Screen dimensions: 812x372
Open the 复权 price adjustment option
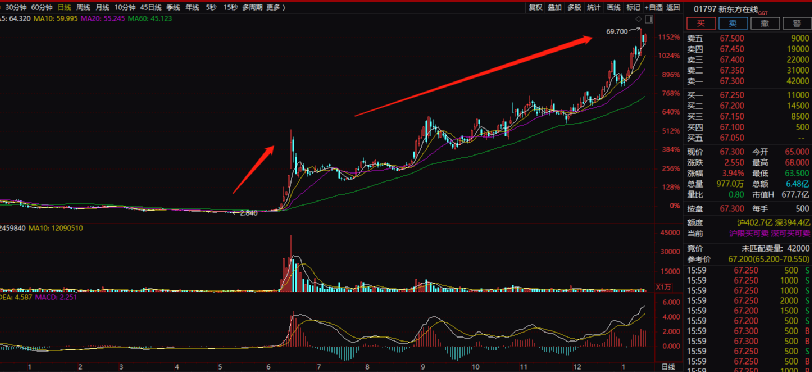[535, 7]
